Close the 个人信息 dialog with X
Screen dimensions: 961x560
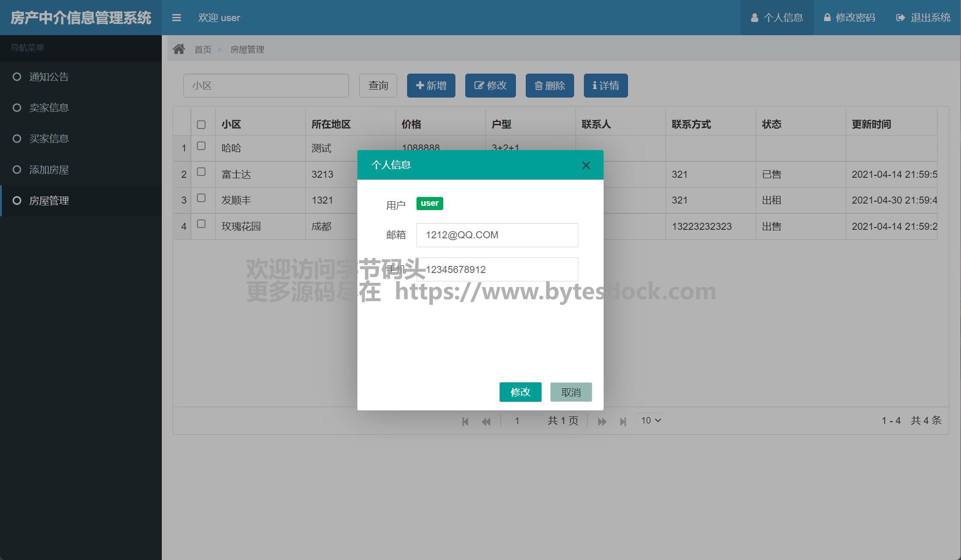586,165
